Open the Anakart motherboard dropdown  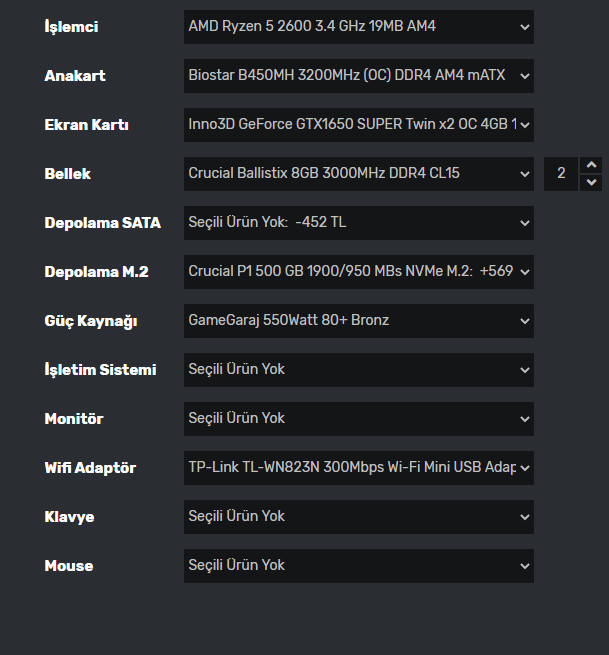pyautogui.click(x=358, y=76)
